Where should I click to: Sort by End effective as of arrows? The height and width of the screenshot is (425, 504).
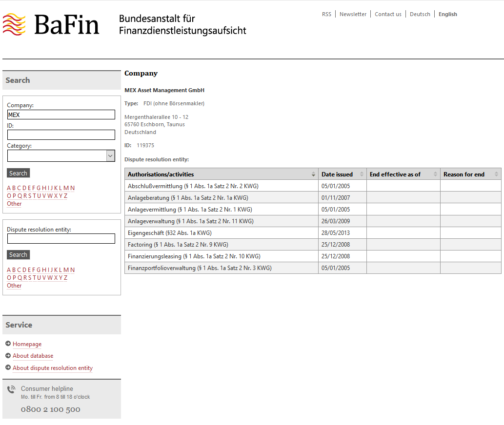(x=435, y=174)
